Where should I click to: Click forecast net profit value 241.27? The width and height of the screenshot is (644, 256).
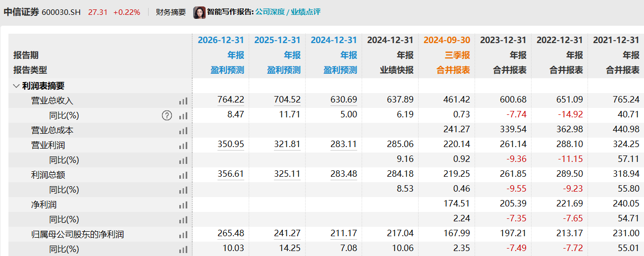tap(287, 234)
